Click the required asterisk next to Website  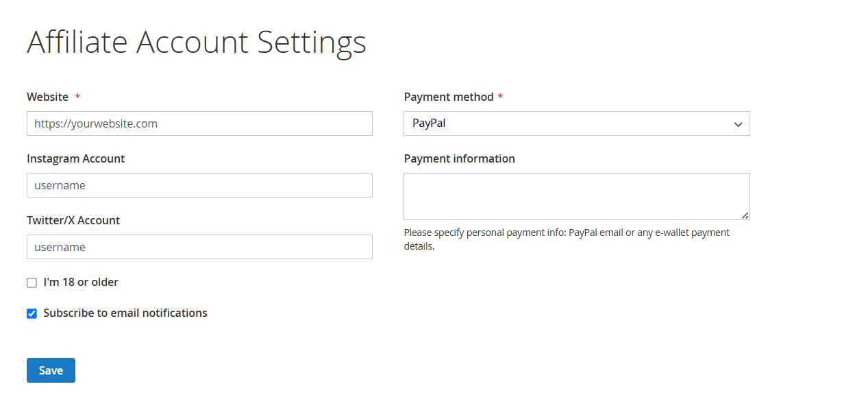pos(77,97)
